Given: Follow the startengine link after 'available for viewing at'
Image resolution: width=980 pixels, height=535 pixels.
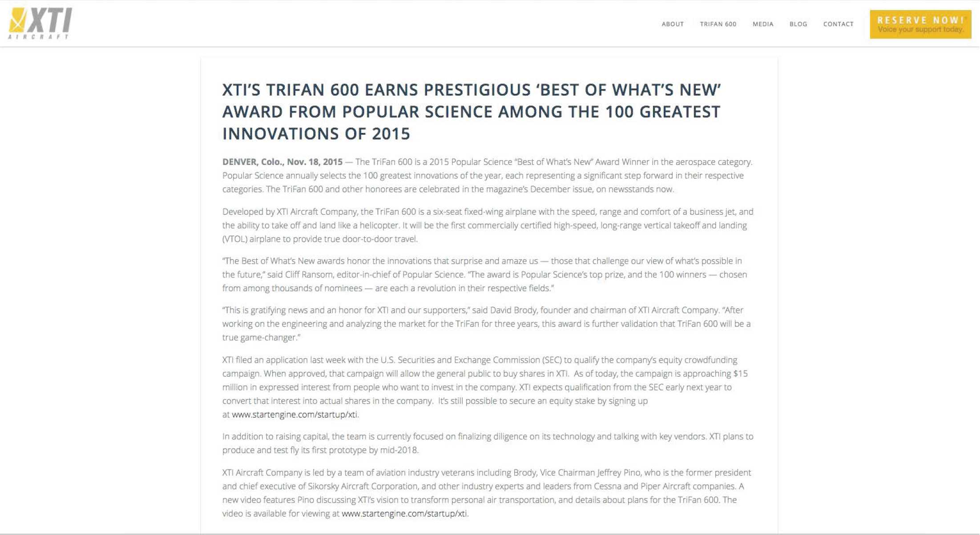Looking at the screenshot, I should point(404,514).
